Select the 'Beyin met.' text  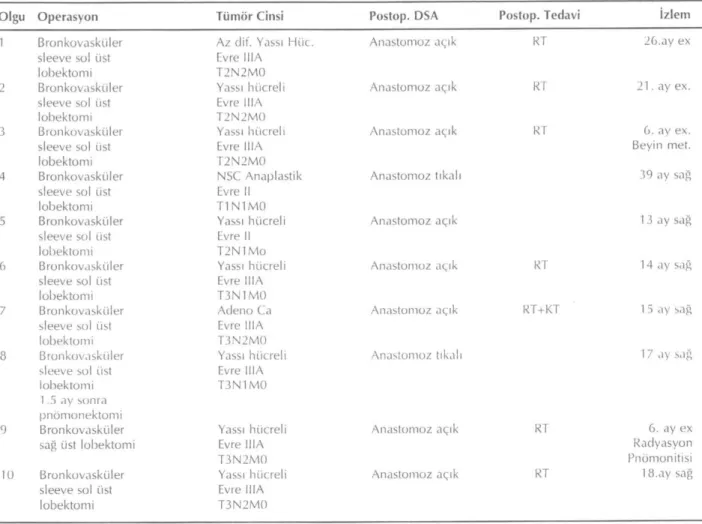click(x=662, y=145)
